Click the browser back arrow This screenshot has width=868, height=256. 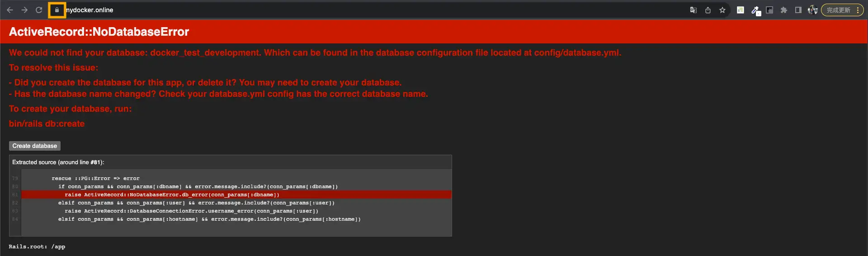coord(10,10)
